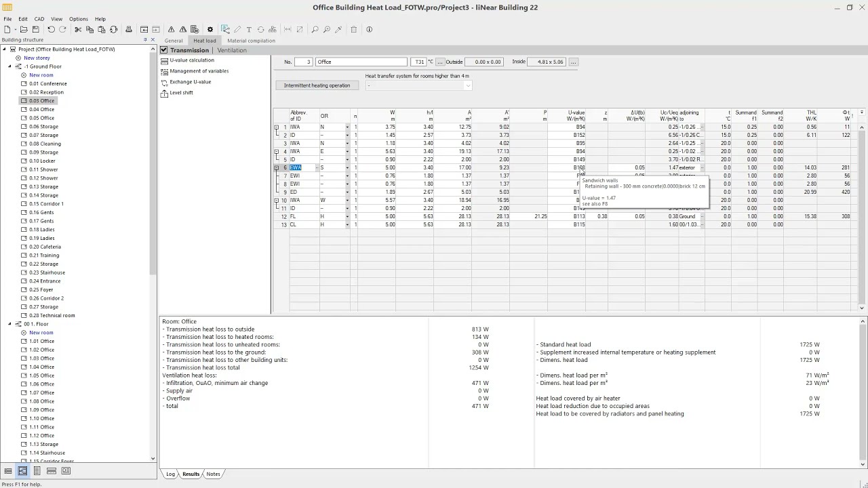Open orientation dropdown for row 12 FL
The height and width of the screenshot is (488, 868).
[347, 216]
